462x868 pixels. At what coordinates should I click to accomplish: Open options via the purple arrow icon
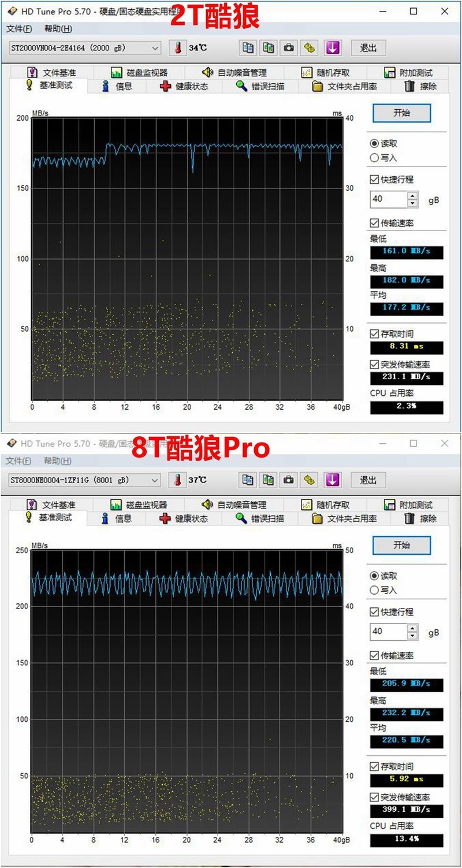click(x=332, y=48)
